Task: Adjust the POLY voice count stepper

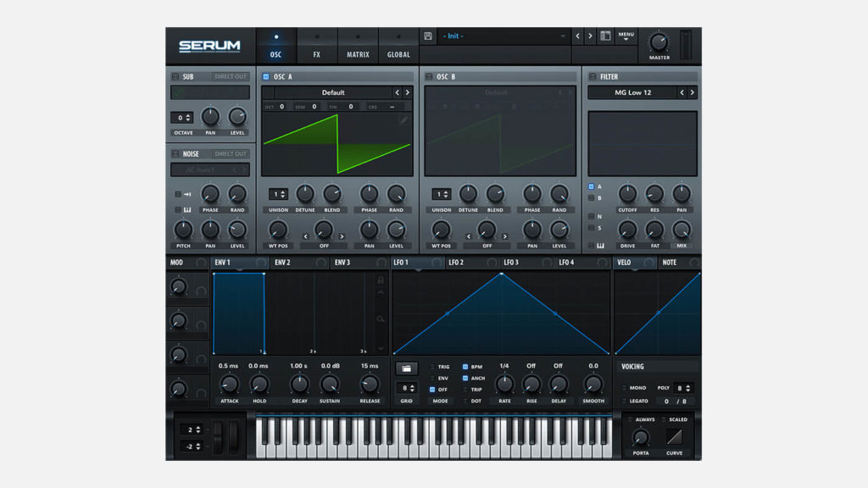Action: pos(683,388)
